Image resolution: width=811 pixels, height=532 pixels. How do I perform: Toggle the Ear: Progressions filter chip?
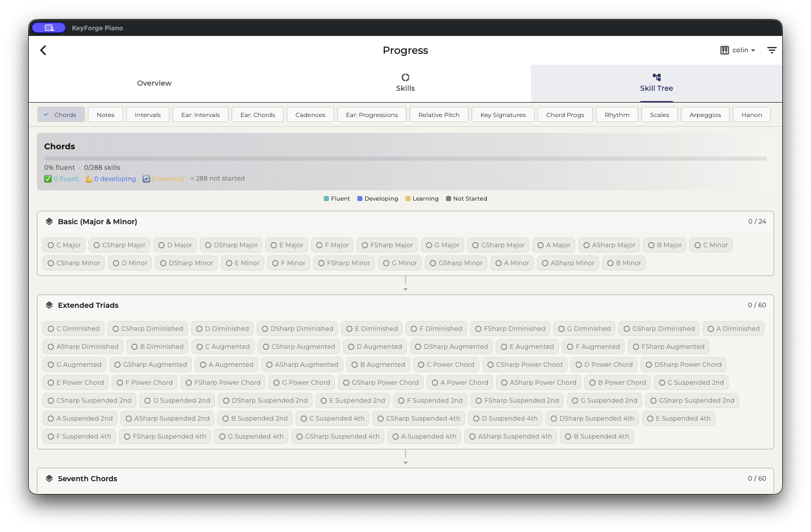click(372, 115)
